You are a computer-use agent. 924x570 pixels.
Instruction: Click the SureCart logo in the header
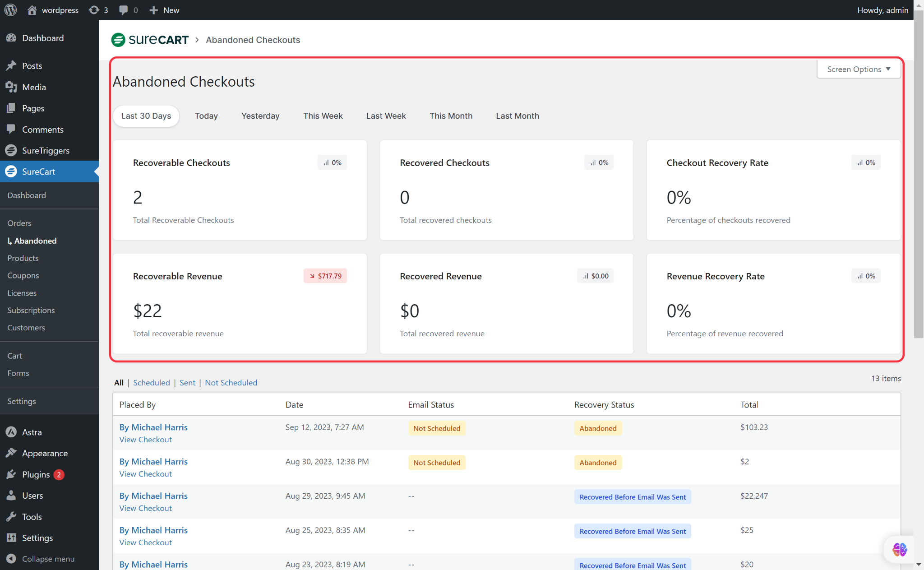(150, 40)
